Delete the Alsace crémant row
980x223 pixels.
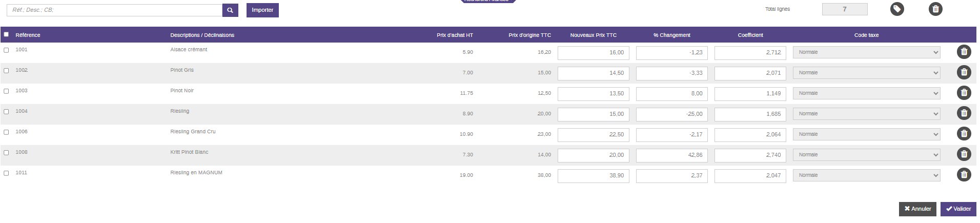click(x=964, y=52)
